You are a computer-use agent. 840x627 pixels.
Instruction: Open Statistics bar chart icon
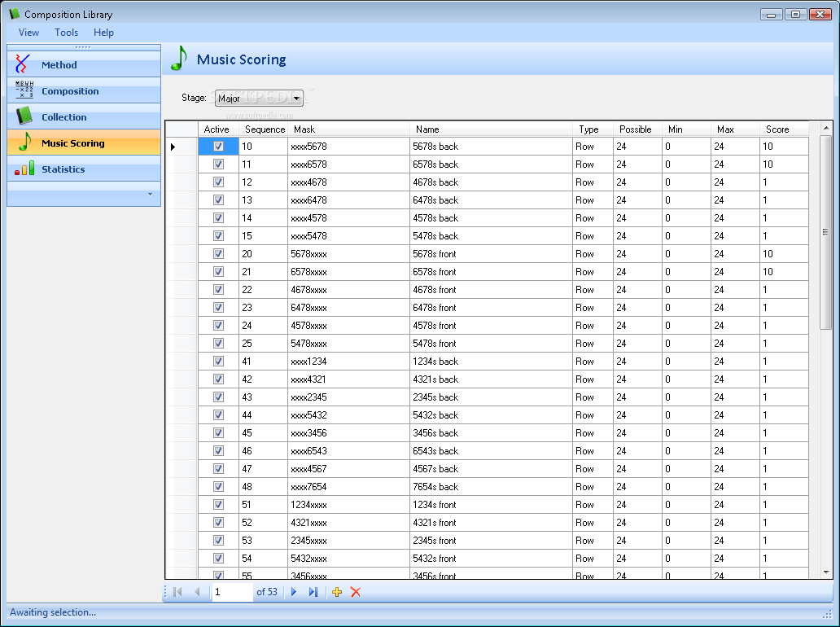(x=24, y=169)
